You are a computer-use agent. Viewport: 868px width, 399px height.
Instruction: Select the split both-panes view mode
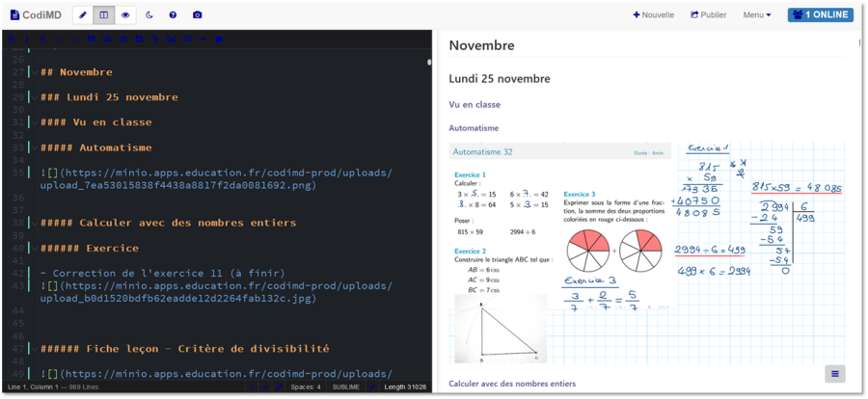pos(104,15)
